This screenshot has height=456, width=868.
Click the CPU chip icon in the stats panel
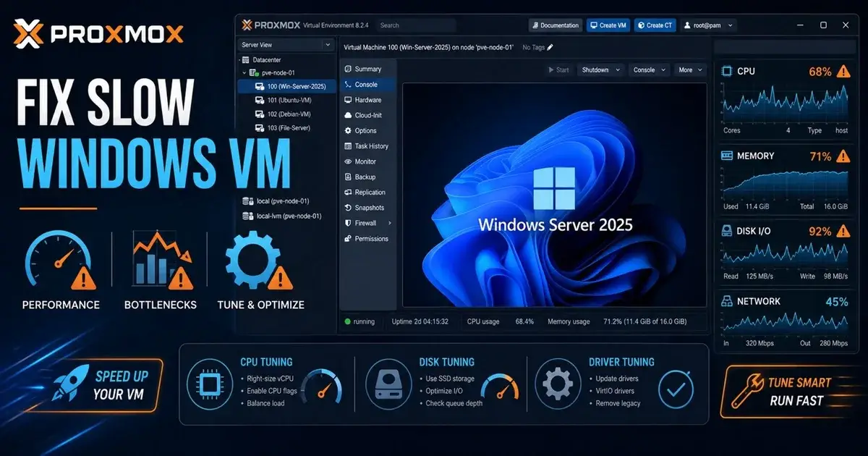coord(726,72)
